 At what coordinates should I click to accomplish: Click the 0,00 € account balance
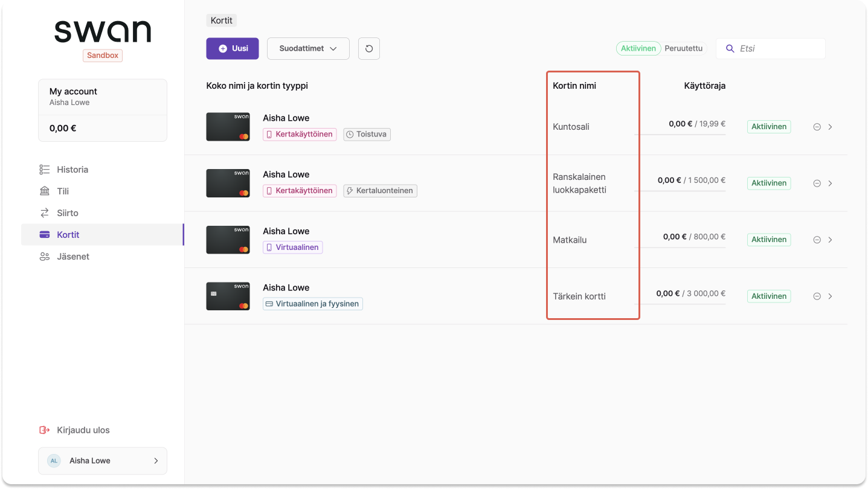[63, 128]
